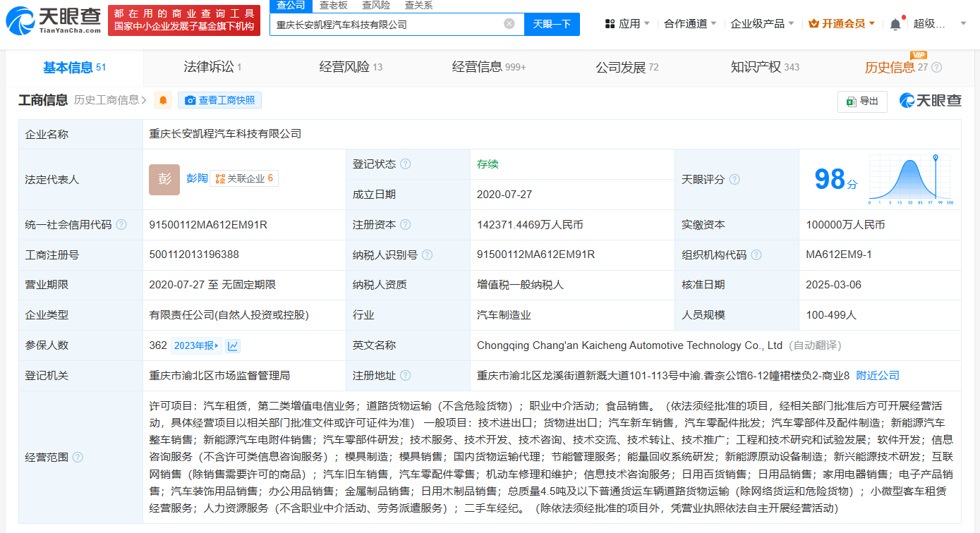Expand the 企业级产品 dropdown
This screenshot has width=980, height=533.
[x=762, y=24]
